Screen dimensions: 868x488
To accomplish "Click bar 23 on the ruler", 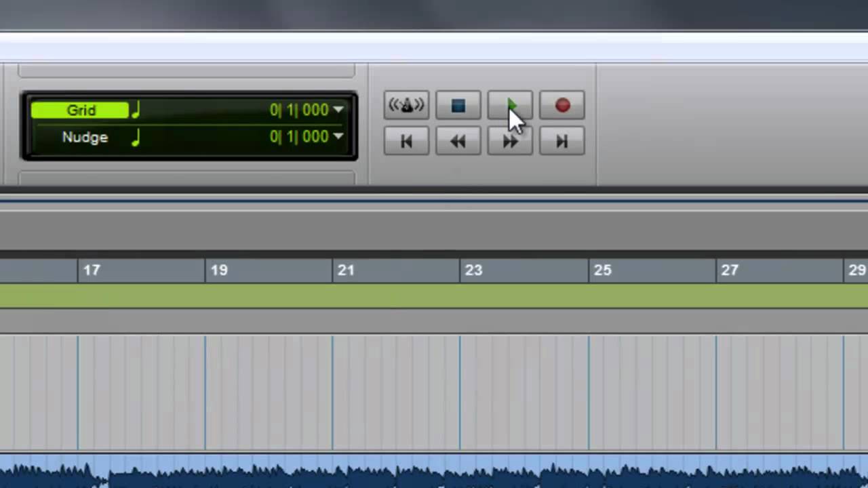I will pos(473,270).
